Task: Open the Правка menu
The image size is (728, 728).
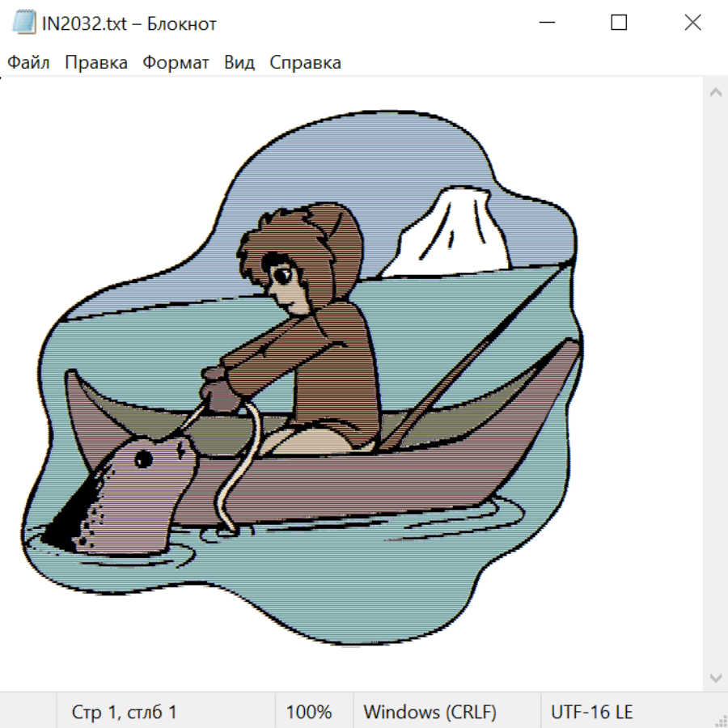Action: pos(96,63)
